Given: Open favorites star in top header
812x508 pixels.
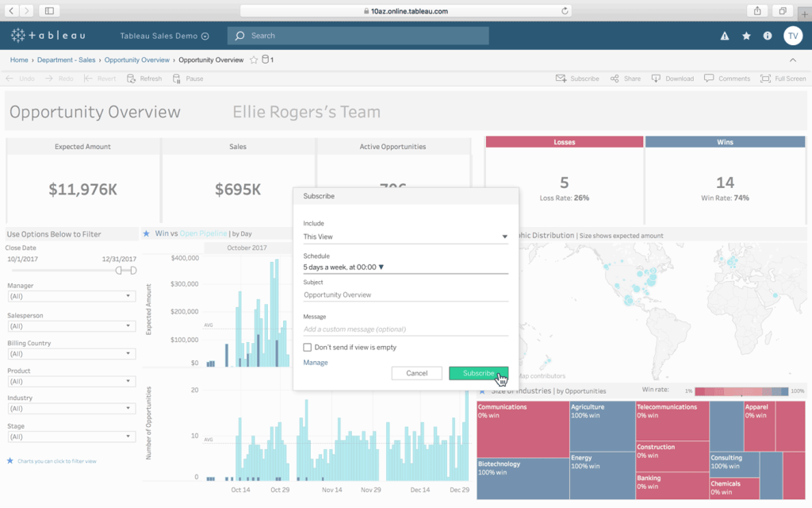Looking at the screenshot, I should [746, 36].
